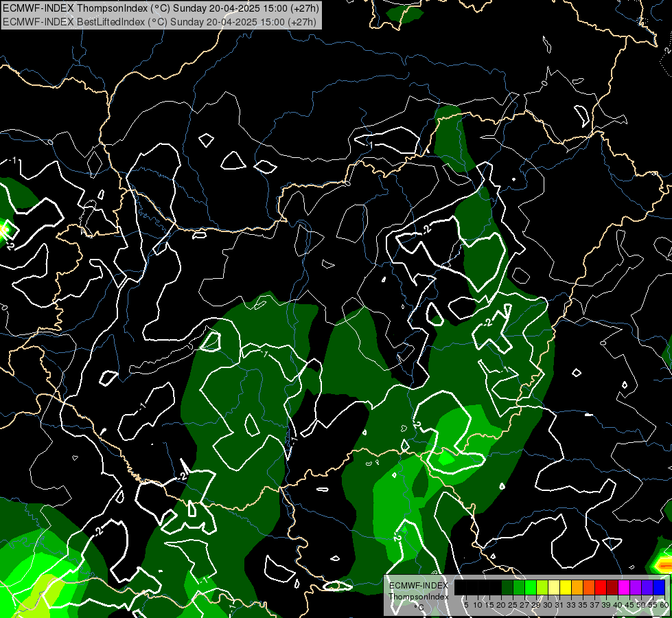The image size is (672, 618).
Task: Click the magenta 40-45 legend swatch
Action: coord(624,587)
